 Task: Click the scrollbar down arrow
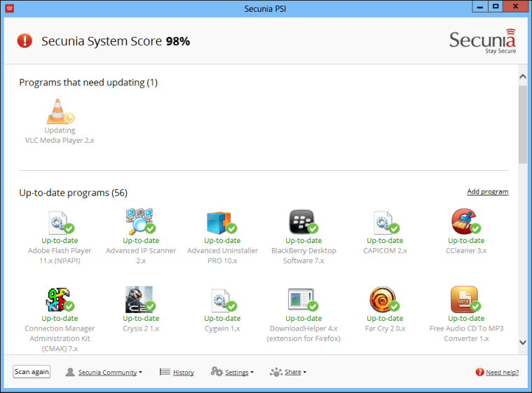(x=523, y=343)
